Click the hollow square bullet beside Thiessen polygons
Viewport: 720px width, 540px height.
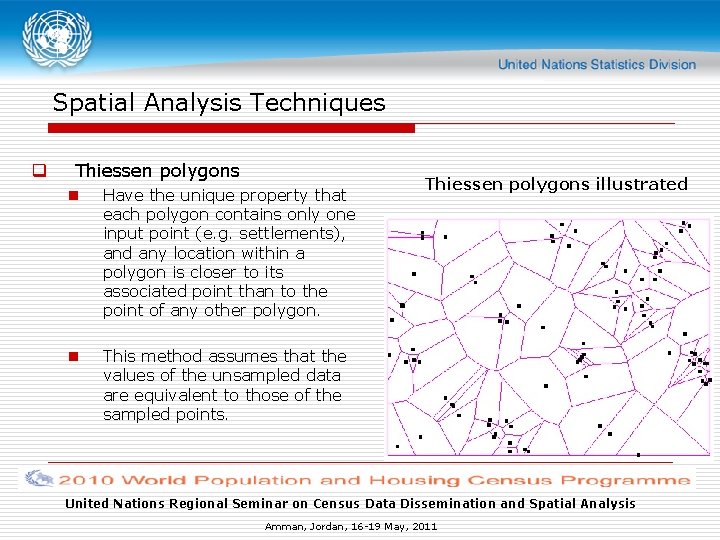click(39, 170)
